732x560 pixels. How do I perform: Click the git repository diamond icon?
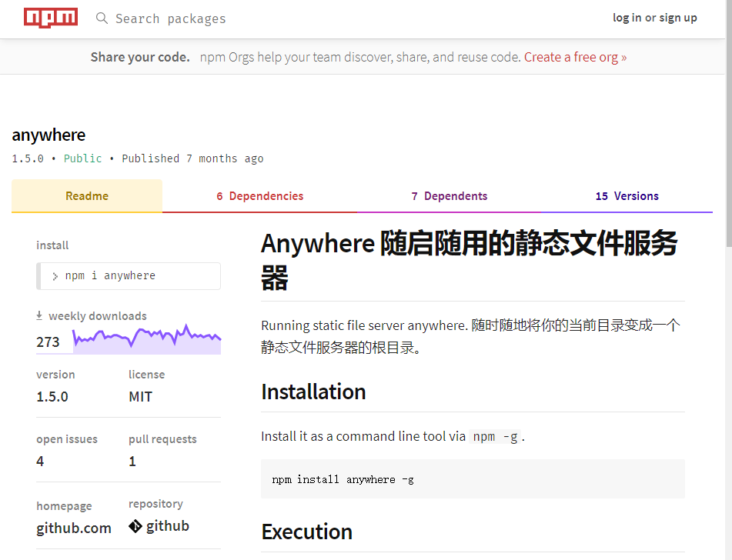[135, 526]
